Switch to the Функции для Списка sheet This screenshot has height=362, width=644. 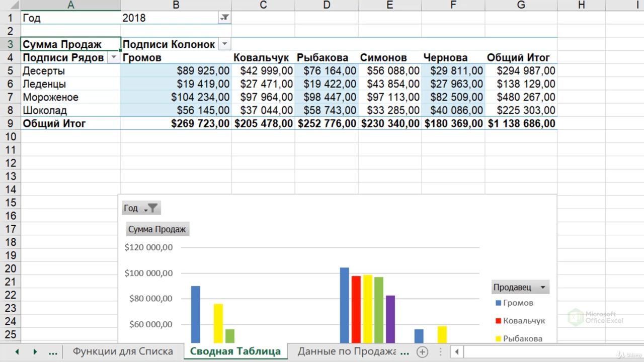[x=123, y=351]
